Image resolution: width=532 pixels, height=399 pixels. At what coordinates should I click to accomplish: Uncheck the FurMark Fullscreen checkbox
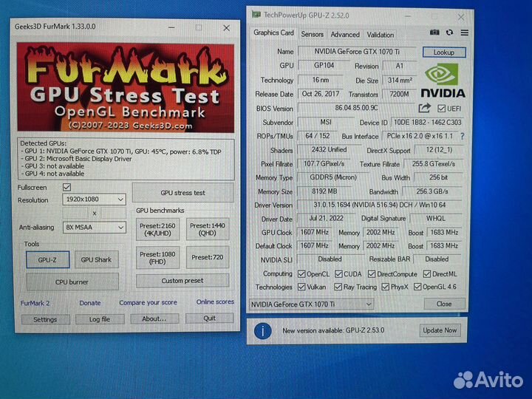pos(66,187)
